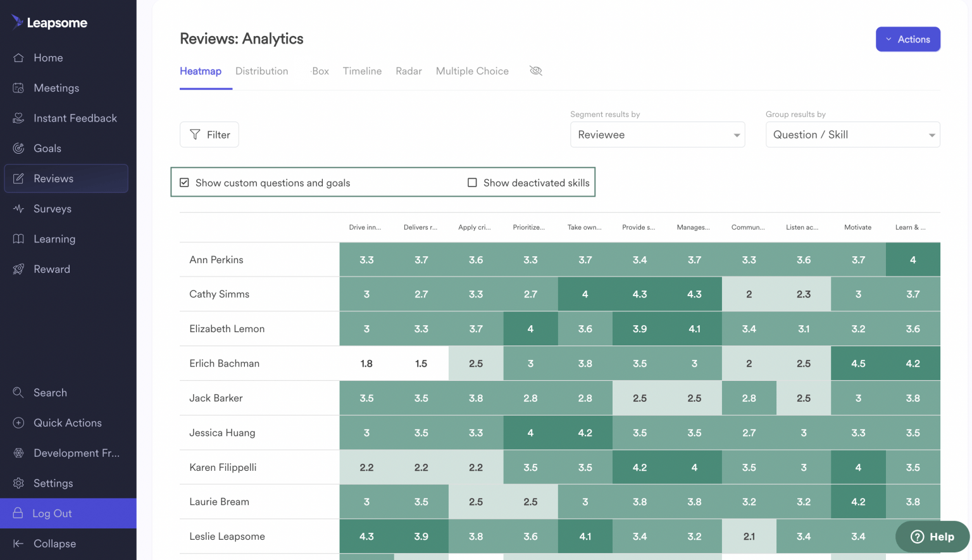
Task: Open the Reward section
Action: pos(51,269)
